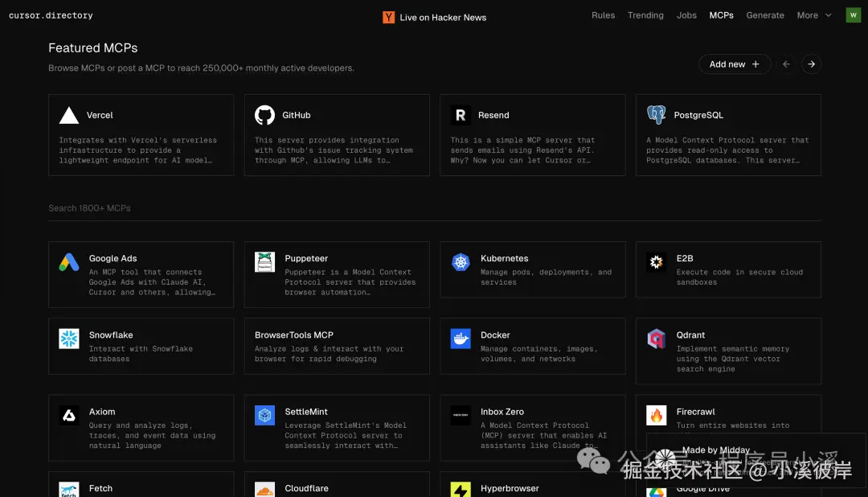The width and height of the screenshot is (868, 497).
Task: Click the Puppeteer title text
Action: (306, 258)
